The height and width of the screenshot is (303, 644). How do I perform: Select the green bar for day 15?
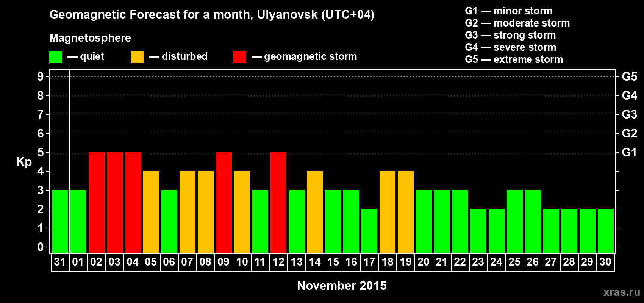(x=333, y=221)
